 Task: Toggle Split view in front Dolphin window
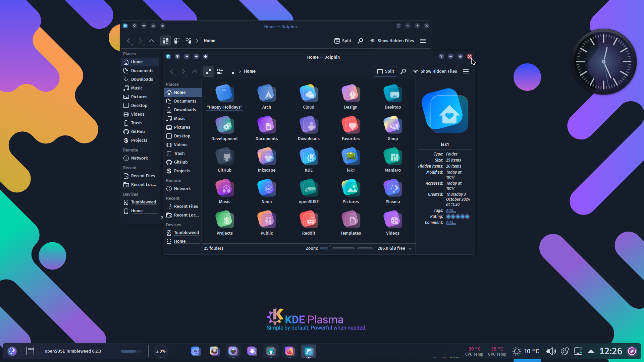point(385,71)
